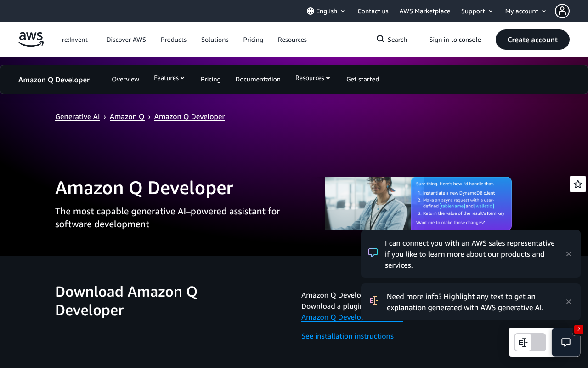Viewport: 588px width, 368px height.
Task: Click the Create account button
Action: tap(532, 40)
